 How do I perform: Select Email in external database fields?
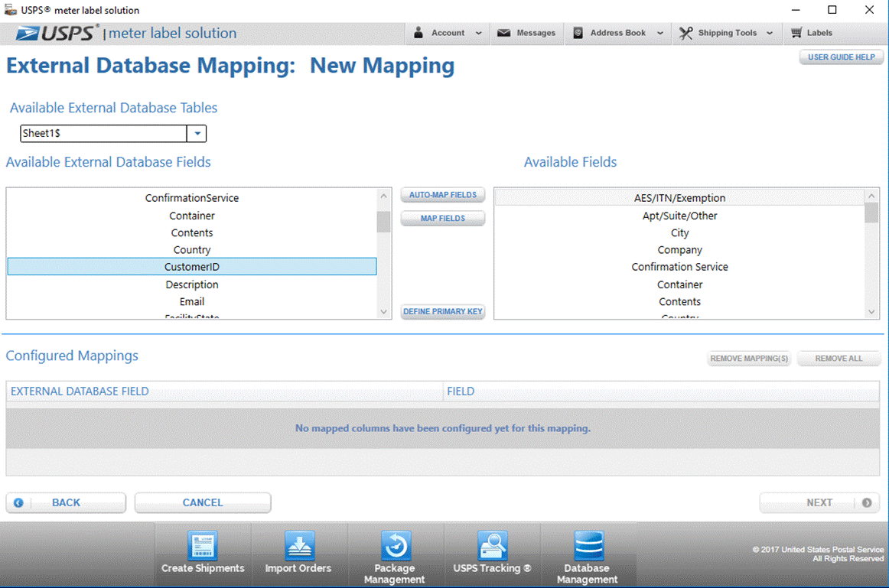click(191, 302)
